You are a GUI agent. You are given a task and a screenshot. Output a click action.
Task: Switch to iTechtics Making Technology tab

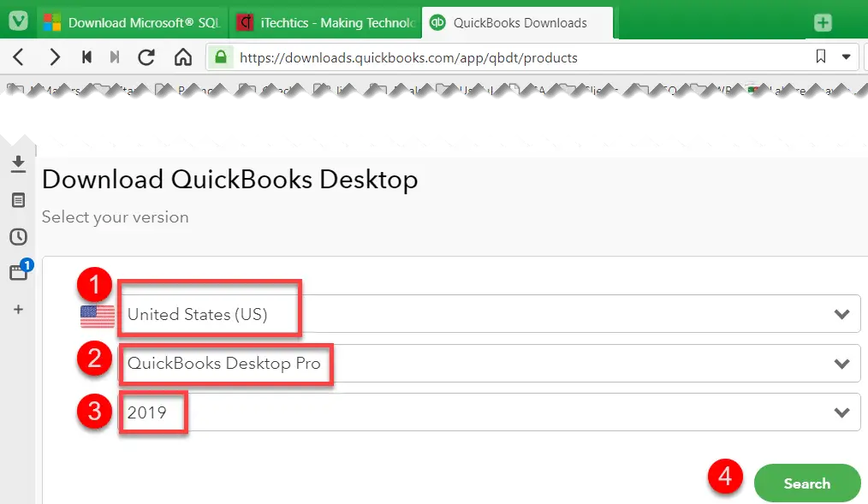325,23
